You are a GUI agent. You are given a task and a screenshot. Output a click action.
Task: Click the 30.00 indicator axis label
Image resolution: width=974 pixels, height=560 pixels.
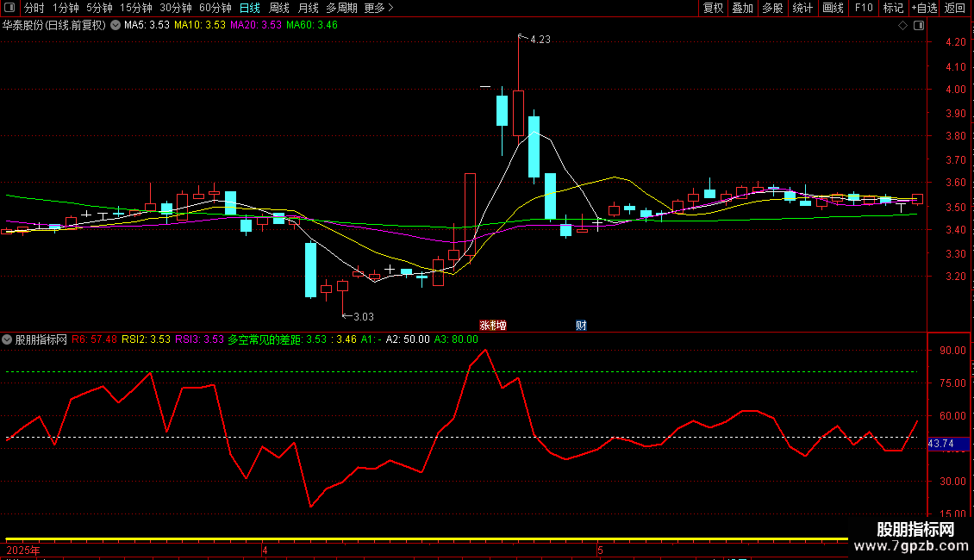[x=952, y=482]
